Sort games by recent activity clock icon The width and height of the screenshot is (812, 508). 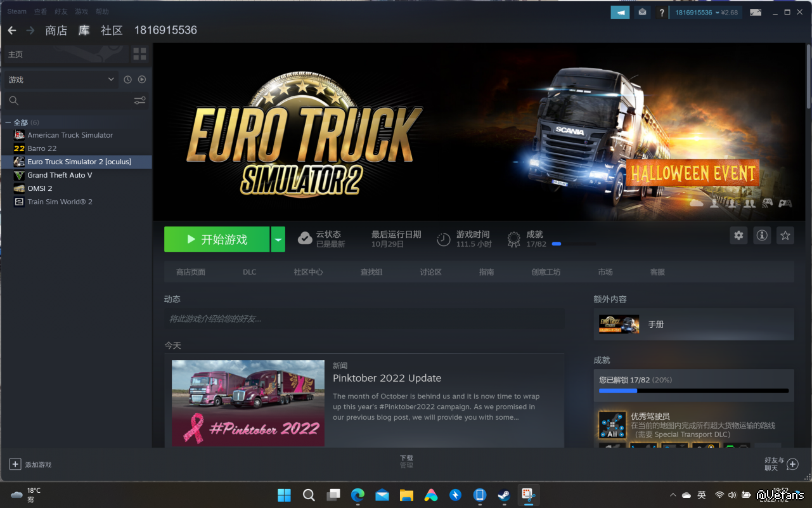click(128, 80)
